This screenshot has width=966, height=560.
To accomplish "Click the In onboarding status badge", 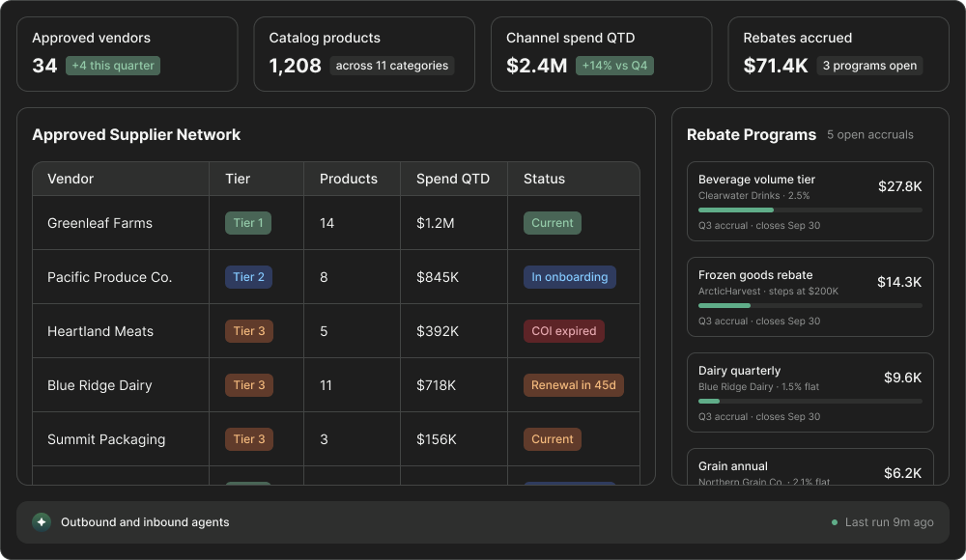I will tap(569, 277).
